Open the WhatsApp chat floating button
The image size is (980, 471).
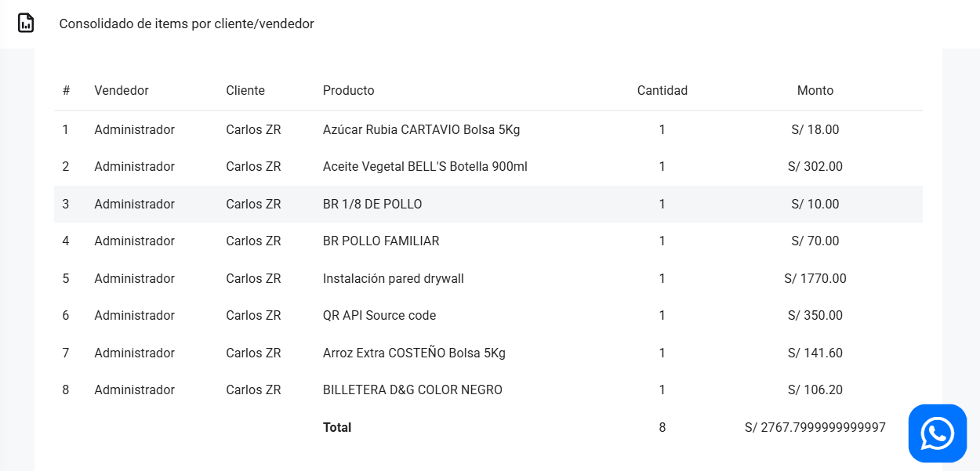(x=938, y=433)
